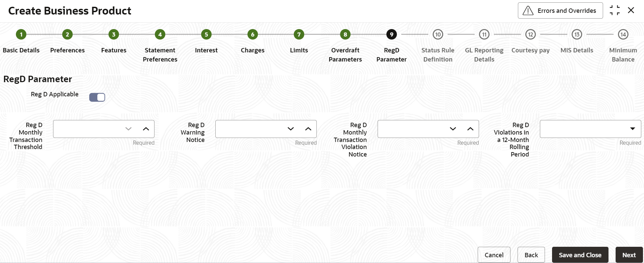Increase Reg D Warning Notice value

point(308,129)
